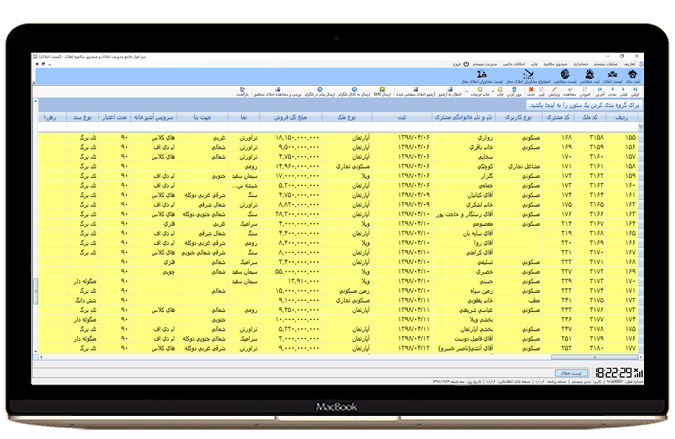This screenshot has width=675, height=439.
Task: Sort by the کد ملک column header
Action: 590,117
